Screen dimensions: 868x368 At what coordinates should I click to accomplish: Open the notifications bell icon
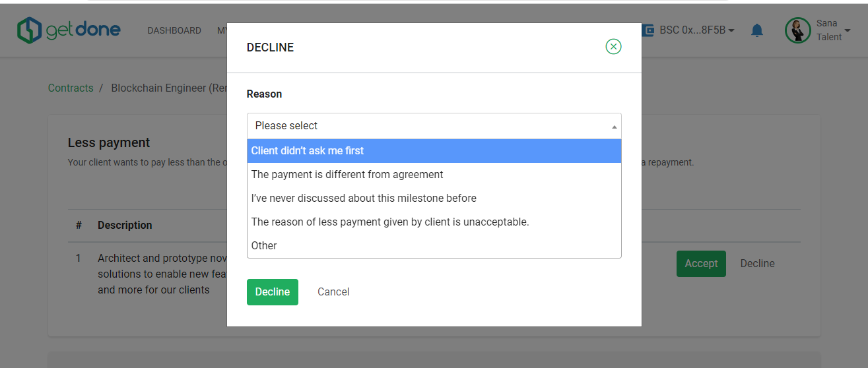coord(757,30)
